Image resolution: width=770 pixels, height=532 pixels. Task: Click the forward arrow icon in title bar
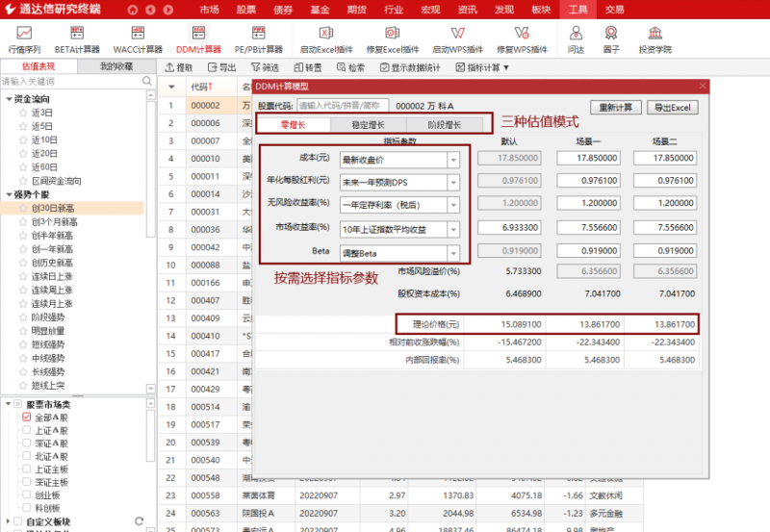[167, 10]
